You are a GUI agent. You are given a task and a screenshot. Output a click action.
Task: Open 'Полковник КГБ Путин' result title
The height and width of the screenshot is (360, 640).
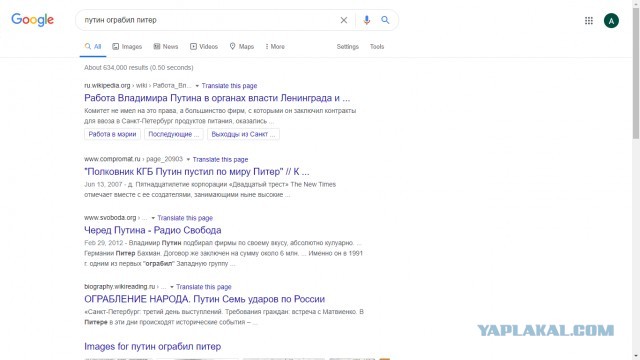coord(197,172)
